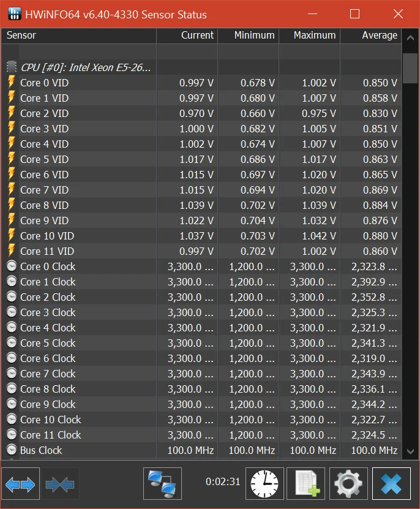Select the Core 8 Clock row label

coord(48,389)
